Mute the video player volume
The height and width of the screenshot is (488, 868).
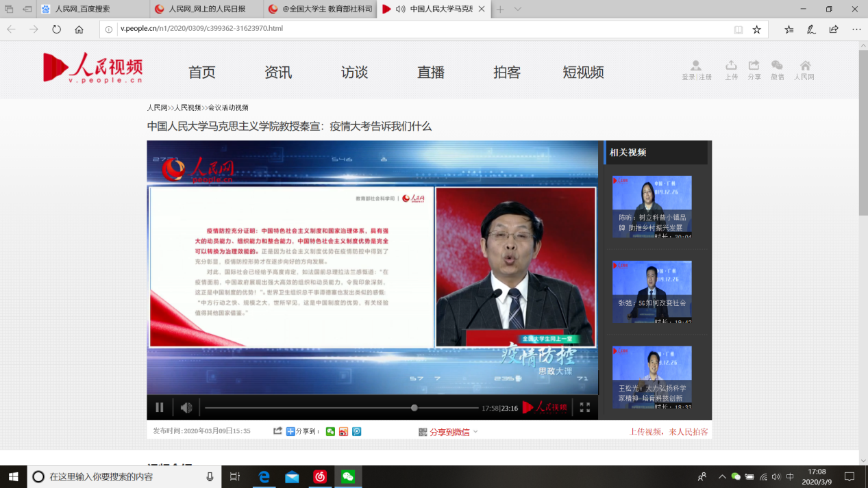click(186, 407)
